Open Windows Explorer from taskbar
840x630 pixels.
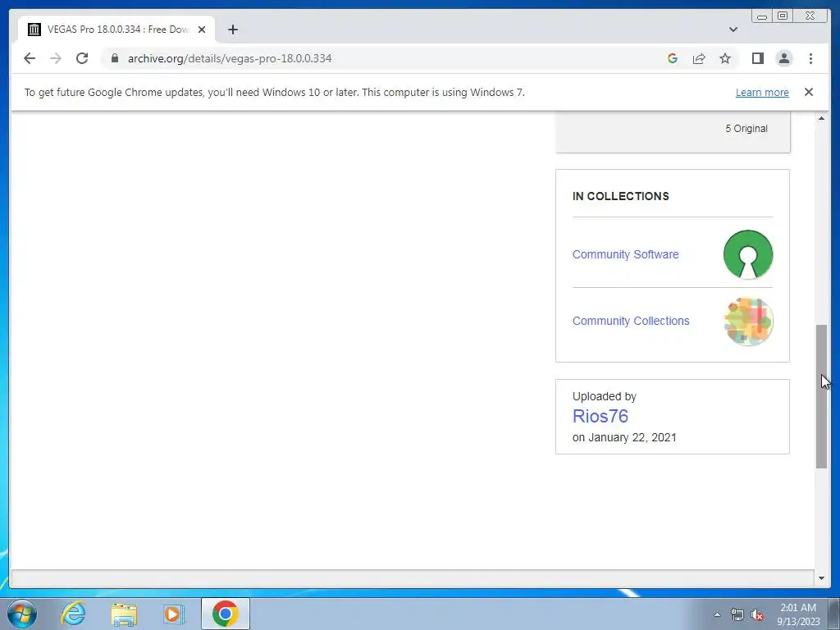pyautogui.click(x=124, y=614)
